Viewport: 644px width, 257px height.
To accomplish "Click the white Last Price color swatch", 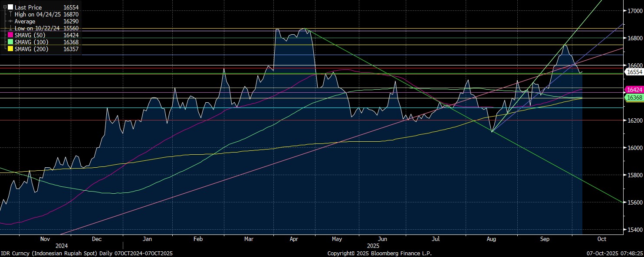I will click(x=10, y=7).
